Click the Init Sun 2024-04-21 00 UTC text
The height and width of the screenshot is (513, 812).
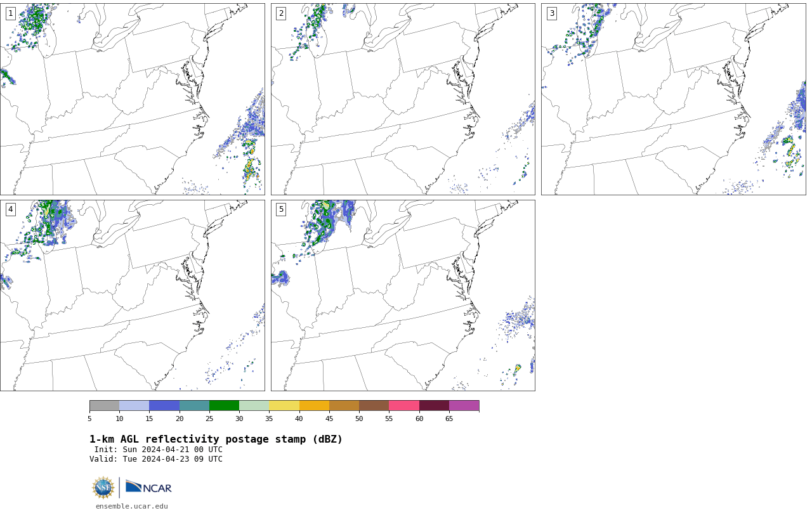coord(159,450)
